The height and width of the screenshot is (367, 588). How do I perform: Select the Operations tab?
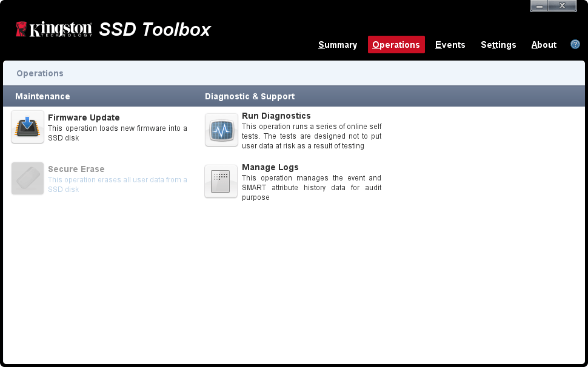point(396,45)
